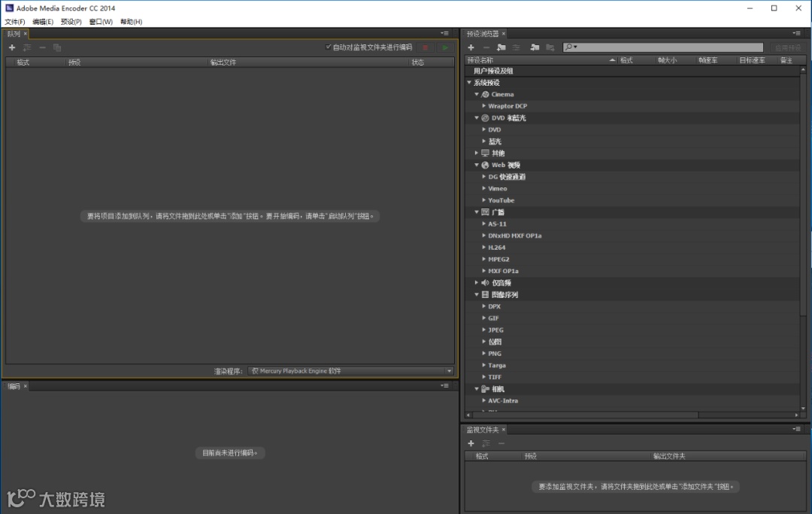The width and height of the screenshot is (812, 514).
Task: Collapse the Cinema category
Action: click(x=477, y=94)
